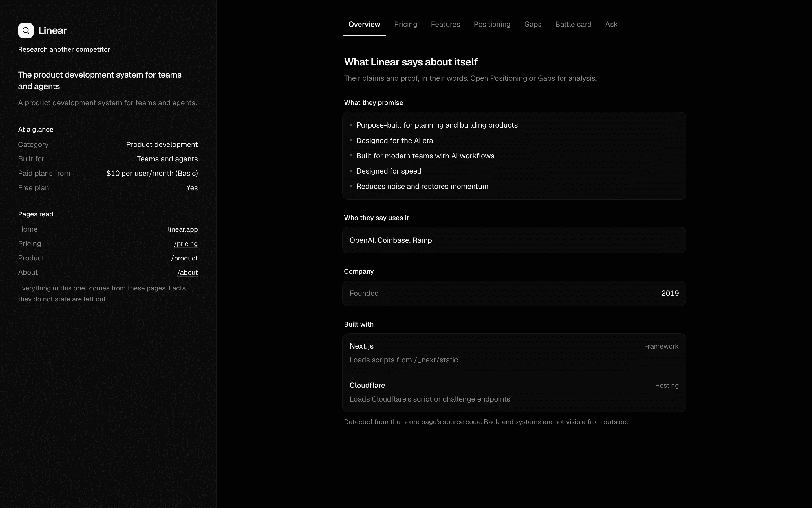Image resolution: width=812 pixels, height=508 pixels.
Task: Click 'Designed for the AI era' bullet
Action: tap(395, 141)
